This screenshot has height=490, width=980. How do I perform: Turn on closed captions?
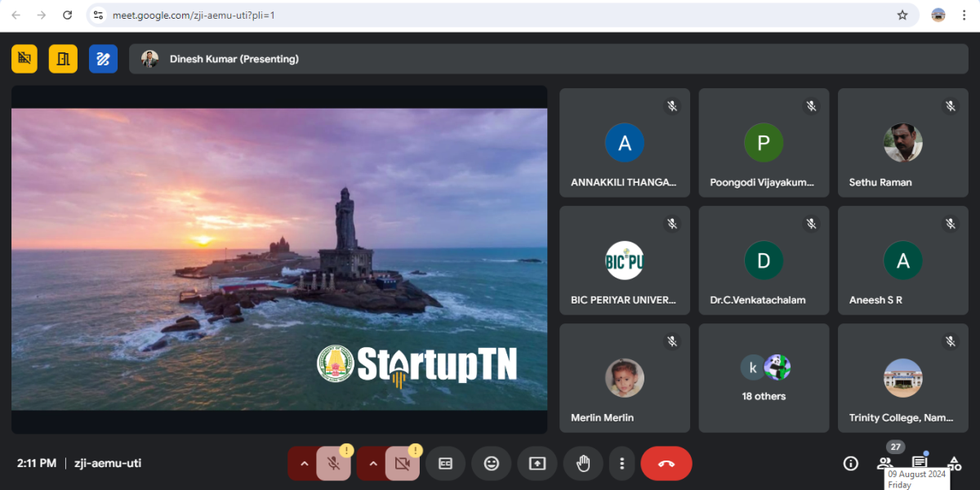pos(445,463)
